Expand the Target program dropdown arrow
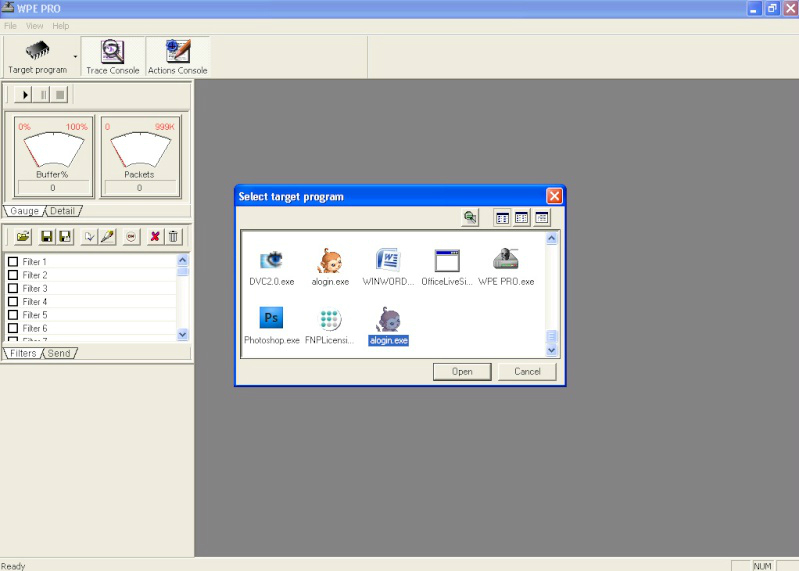The width and height of the screenshot is (799, 571). pyautogui.click(x=75, y=57)
